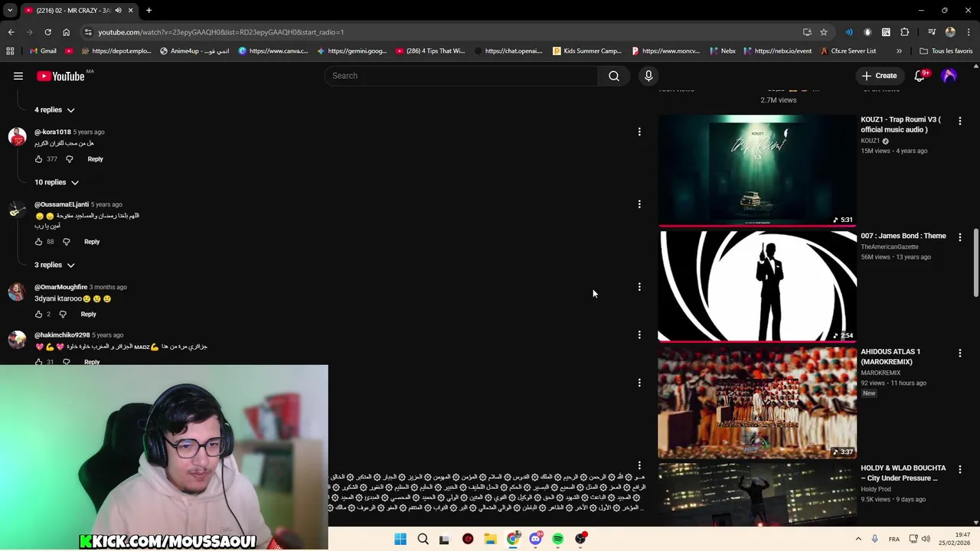
Task: Expand the 10 replies thread
Action: (57, 182)
